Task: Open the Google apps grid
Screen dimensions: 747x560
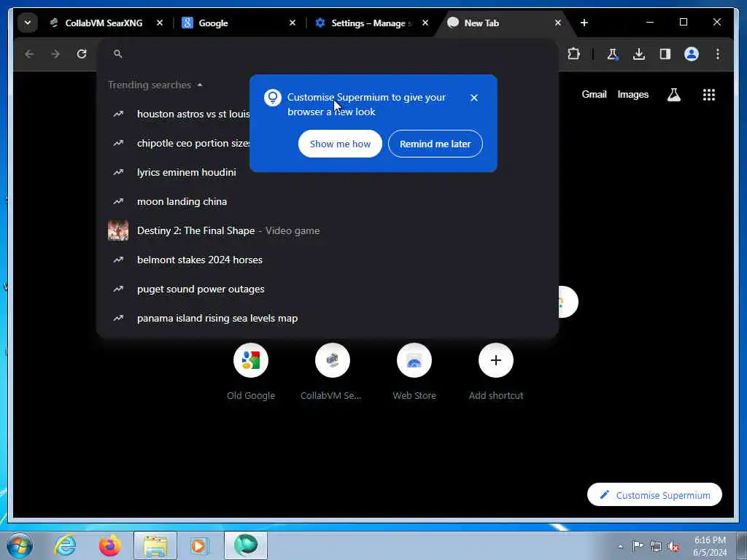Action: coord(709,95)
